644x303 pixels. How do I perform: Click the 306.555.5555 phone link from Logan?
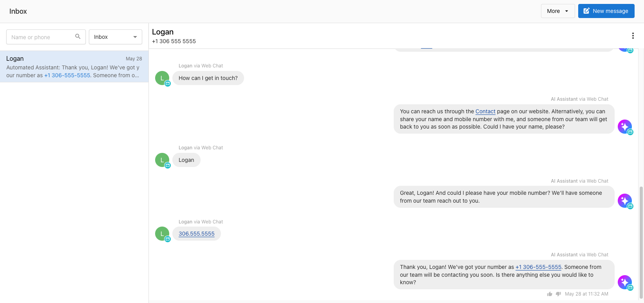click(x=197, y=234)
